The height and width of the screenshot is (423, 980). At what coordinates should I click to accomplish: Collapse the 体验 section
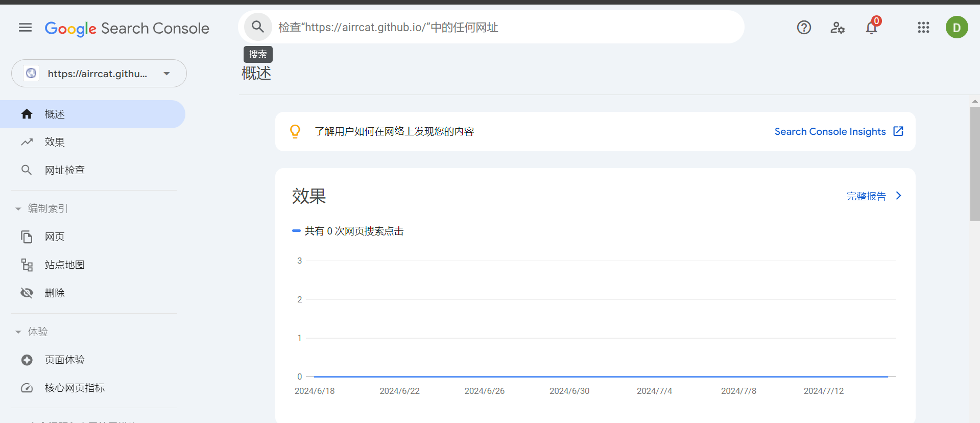18,332
